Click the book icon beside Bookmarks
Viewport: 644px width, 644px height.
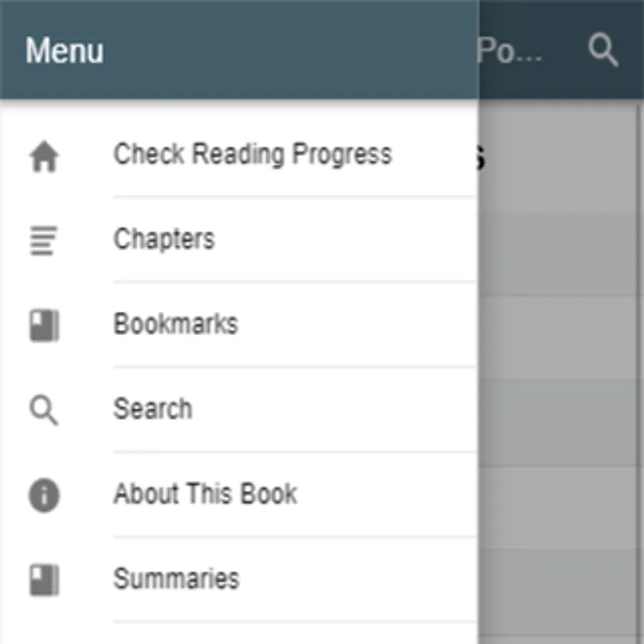(44, 326)
